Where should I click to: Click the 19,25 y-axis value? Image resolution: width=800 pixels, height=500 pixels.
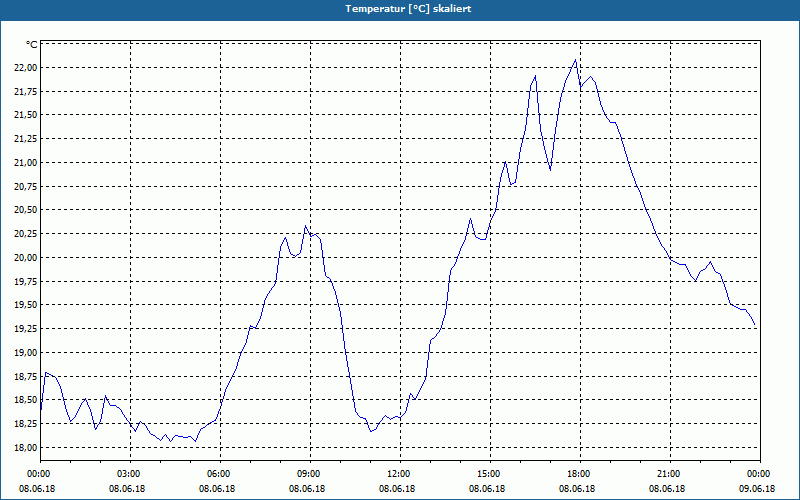click(x=26, y=329)
